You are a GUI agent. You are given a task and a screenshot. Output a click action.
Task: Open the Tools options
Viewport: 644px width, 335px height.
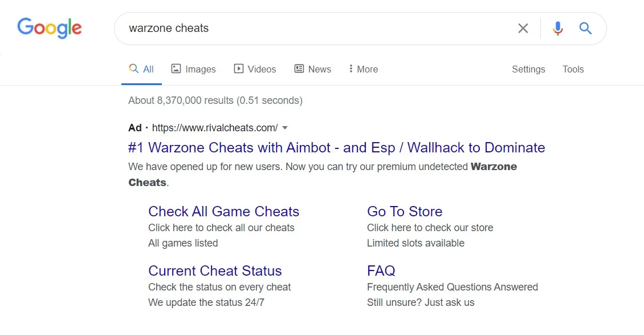(573, 69)
